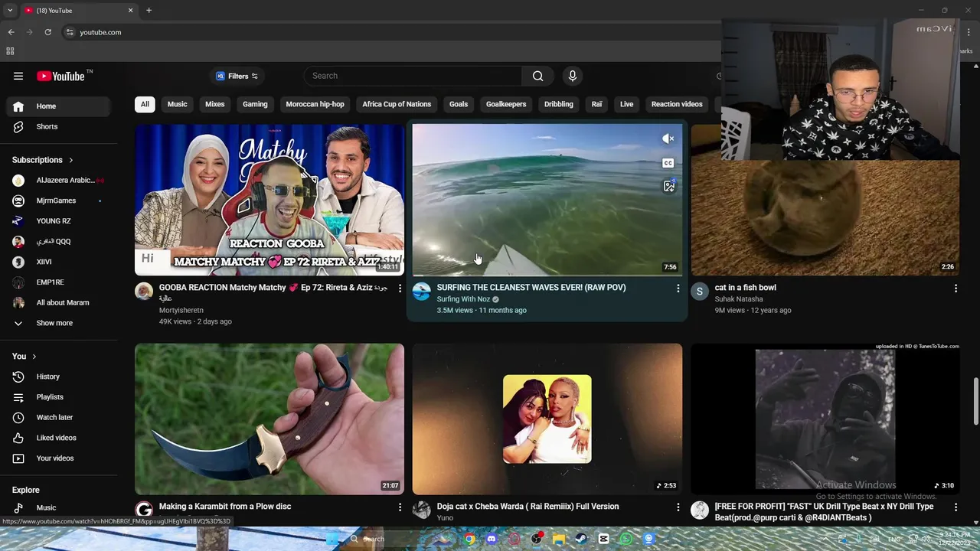980x551 pixels.
Task: Select the Goals filter chip
Action: 459,104
